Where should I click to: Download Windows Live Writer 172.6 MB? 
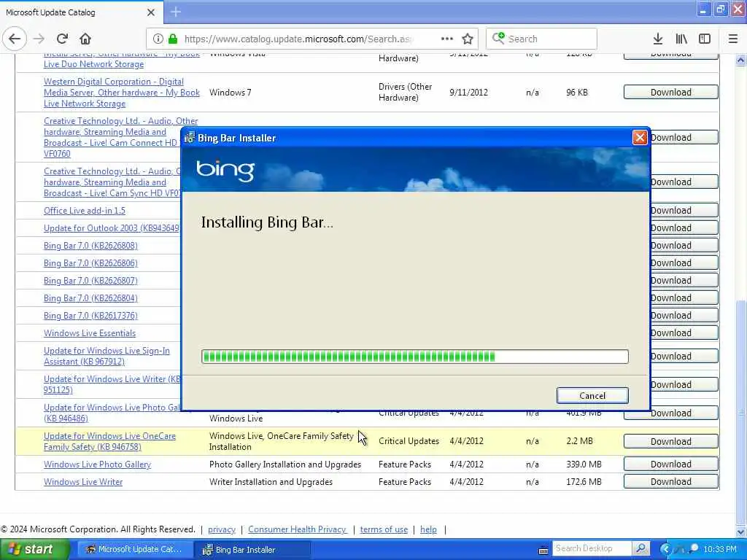pos(671,482)
